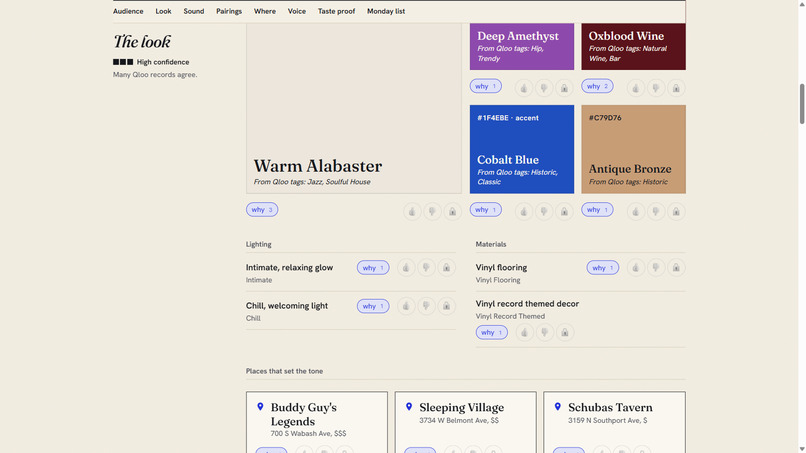Thumbs up Cobalt Blue color

click(x=524, y=211)
